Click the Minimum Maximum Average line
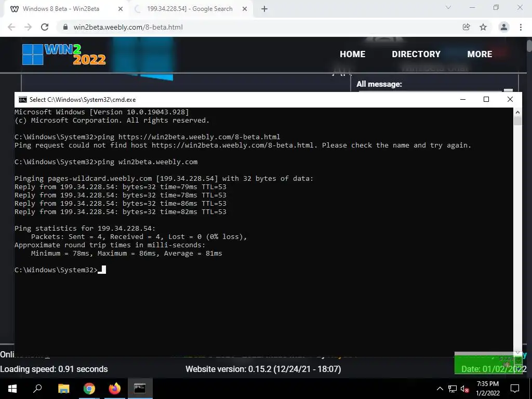Image resolution: width=532 pixels, height=399 pixels. (127, 254)
